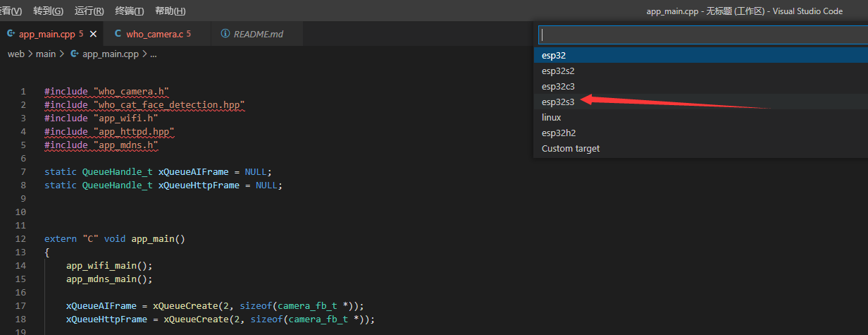Image resolution: width=868 pixels, height=335 pixels.
Task: Click the target search input field
Action: tap(702, 35)
